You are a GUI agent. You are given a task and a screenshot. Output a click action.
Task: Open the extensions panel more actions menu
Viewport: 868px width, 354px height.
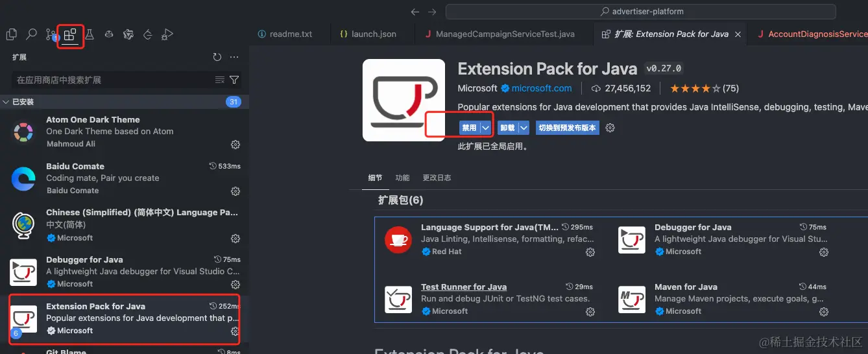tap(234, 57)
